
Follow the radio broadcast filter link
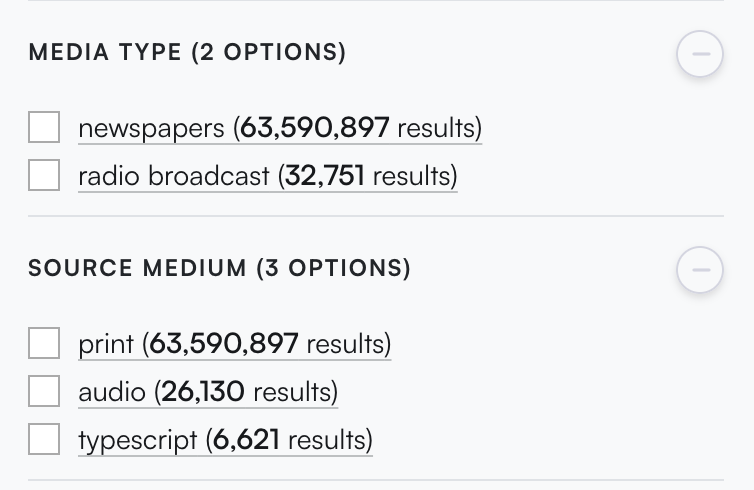tap(268, 176)
